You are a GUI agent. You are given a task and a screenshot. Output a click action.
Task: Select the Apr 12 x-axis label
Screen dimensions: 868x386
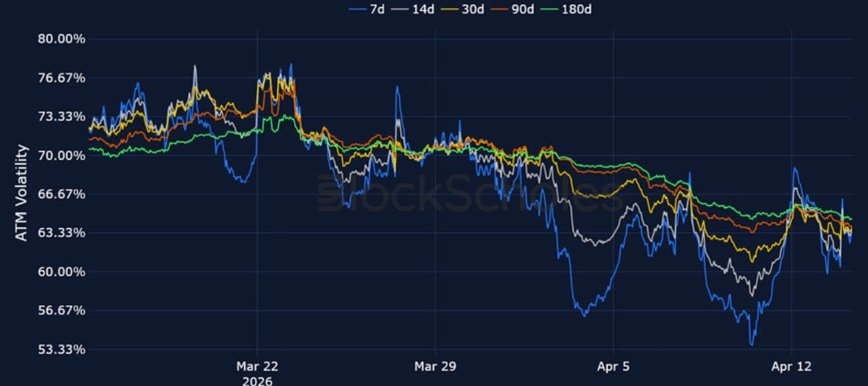click(x=792, y=366)
